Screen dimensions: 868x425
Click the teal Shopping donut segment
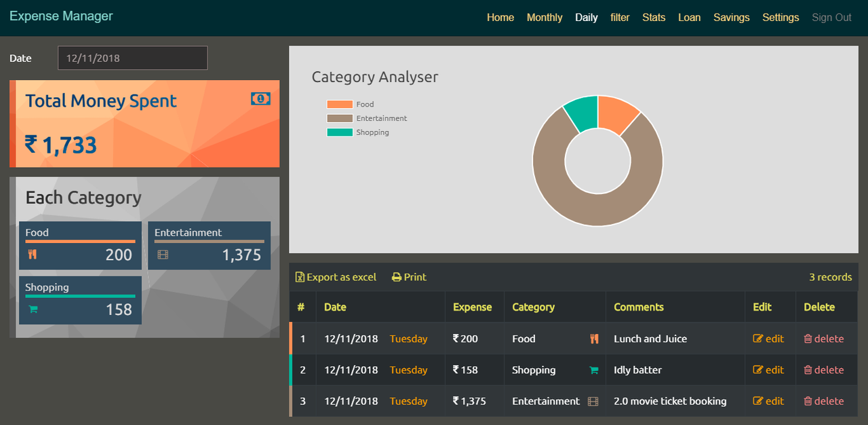click(x=583, y=112)
